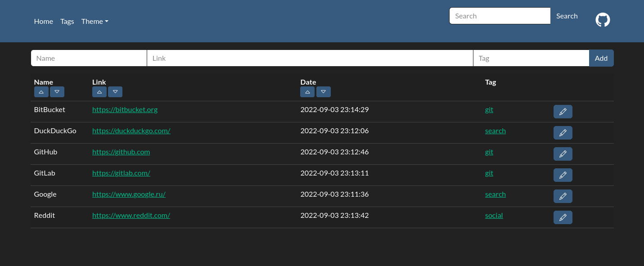Click the date 2022-09-03 23:12:06
The image size is (644, 266).
tap(334, 131)
